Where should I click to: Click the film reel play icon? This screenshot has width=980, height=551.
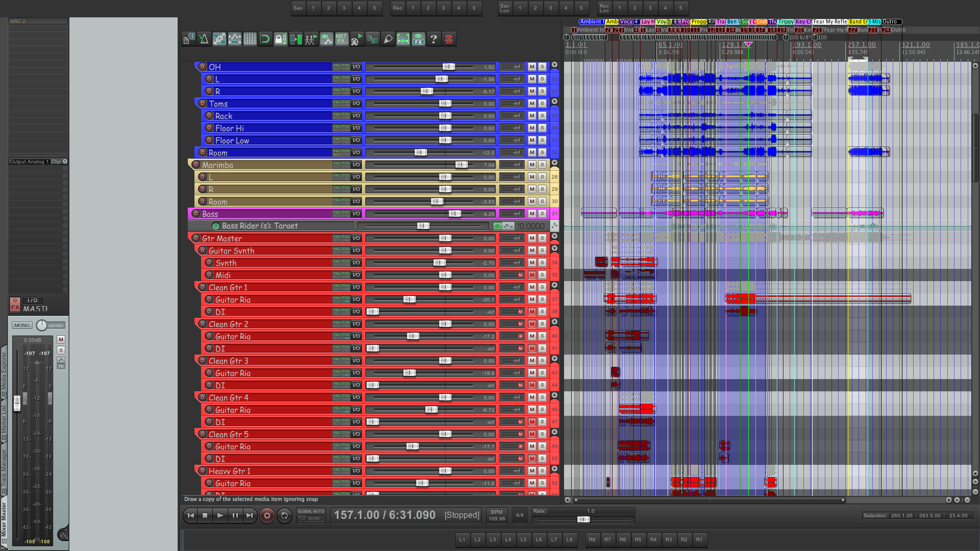coord(357,39)
